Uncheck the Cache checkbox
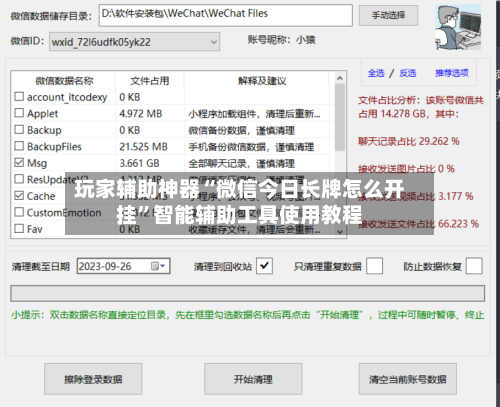The width and height of the screenshot is (500, 407). pyautogui.click(x=19, y=195)
